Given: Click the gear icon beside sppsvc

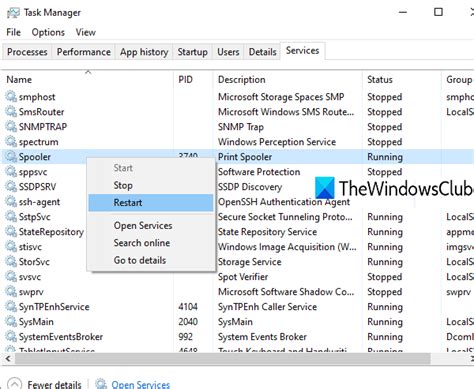Looking at the screenshot, I should pyautogui.click(x=11, y=172).
